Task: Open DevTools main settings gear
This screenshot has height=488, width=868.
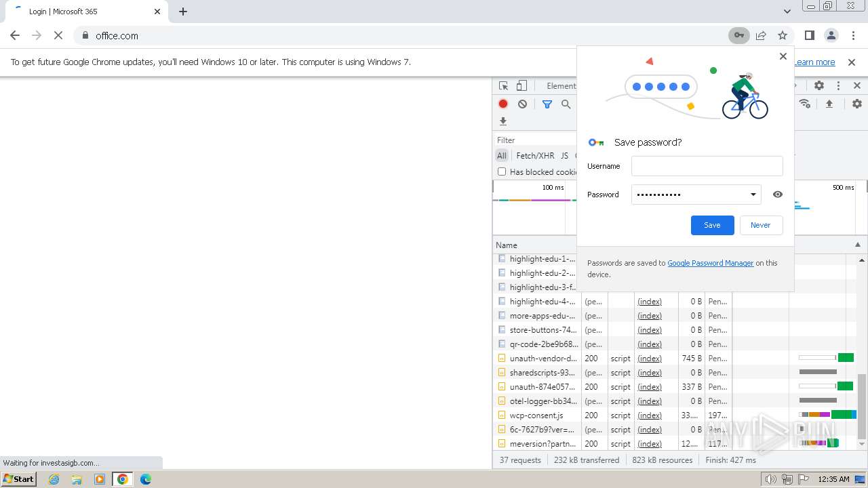Action: click(x=819, y=85)
